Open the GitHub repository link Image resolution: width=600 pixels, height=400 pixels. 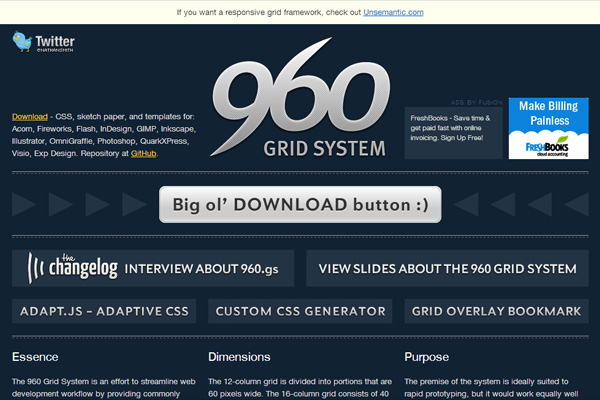[x=143, y=153]
